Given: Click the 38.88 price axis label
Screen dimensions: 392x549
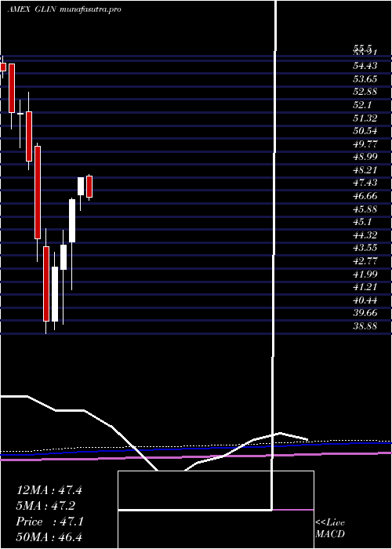Looking at the screenshot, I should [x=365, y=326].
